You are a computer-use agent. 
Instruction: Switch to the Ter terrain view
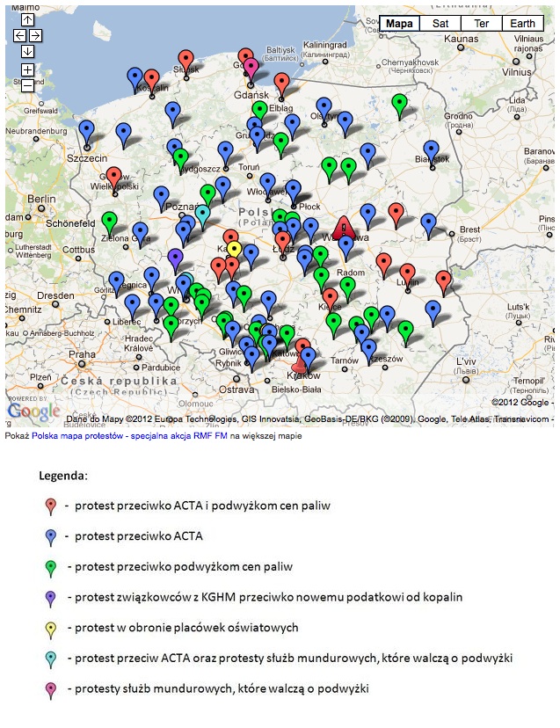[481, 23]
